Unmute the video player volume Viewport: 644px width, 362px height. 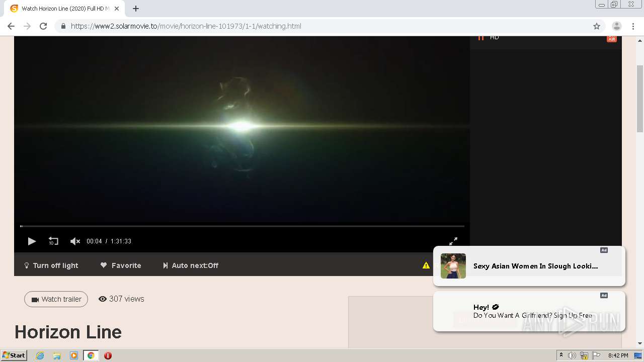(75, 241)
